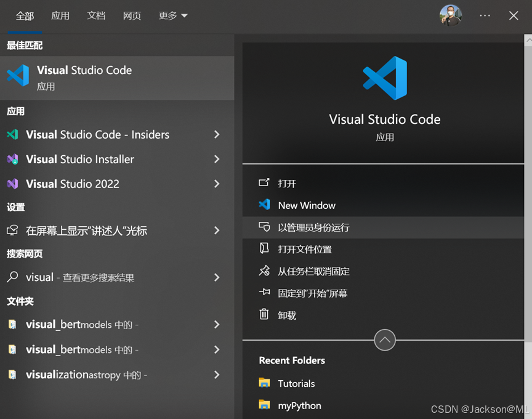The width and height of the screenshot is (532, 419).
Task: Open the Tutorials recent folder
Action: (x=384, y=383)
